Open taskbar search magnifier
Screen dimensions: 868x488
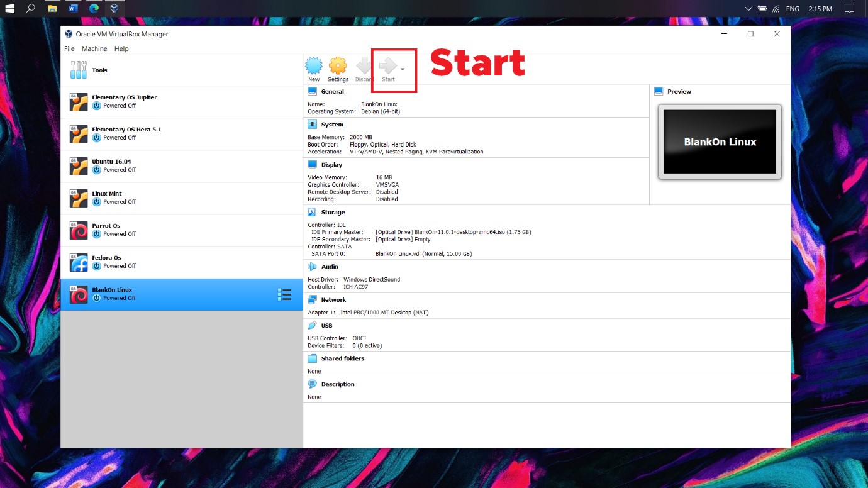coord(30,9)
